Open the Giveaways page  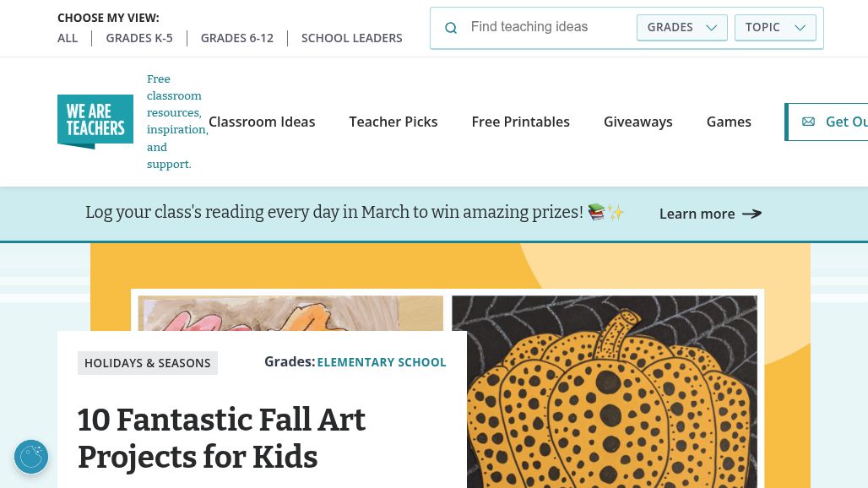(638, 122)
